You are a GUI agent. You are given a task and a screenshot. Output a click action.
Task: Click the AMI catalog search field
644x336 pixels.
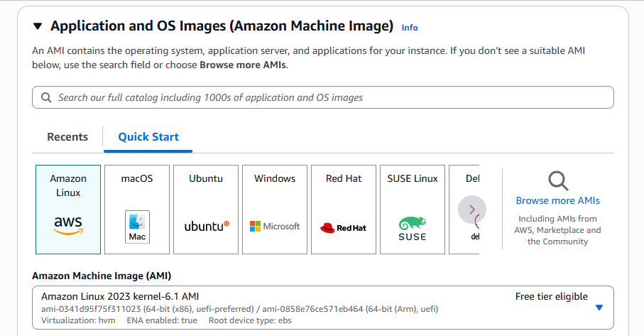(323, 97)
